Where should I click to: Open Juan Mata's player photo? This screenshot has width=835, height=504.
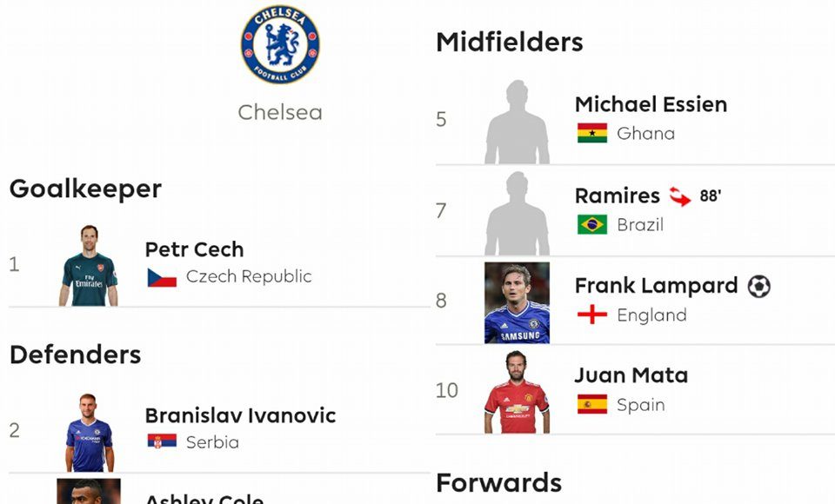click(x=517, y=392)
